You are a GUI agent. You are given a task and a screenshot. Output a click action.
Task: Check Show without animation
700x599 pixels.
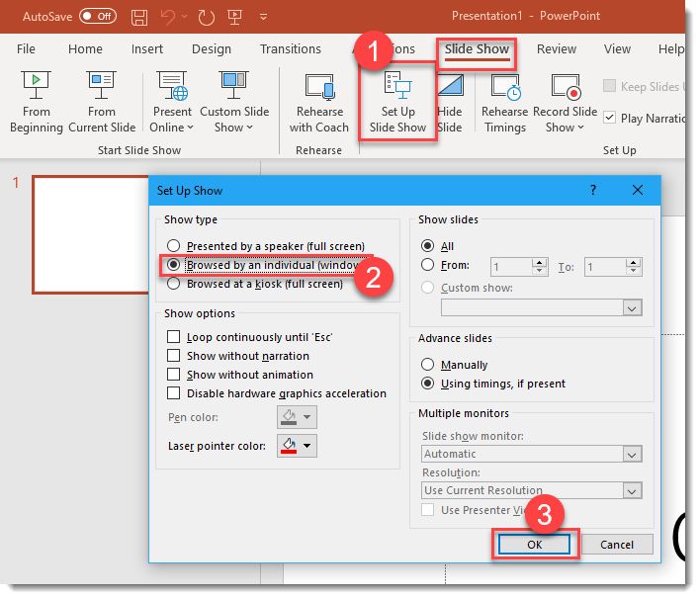point(173,374)
